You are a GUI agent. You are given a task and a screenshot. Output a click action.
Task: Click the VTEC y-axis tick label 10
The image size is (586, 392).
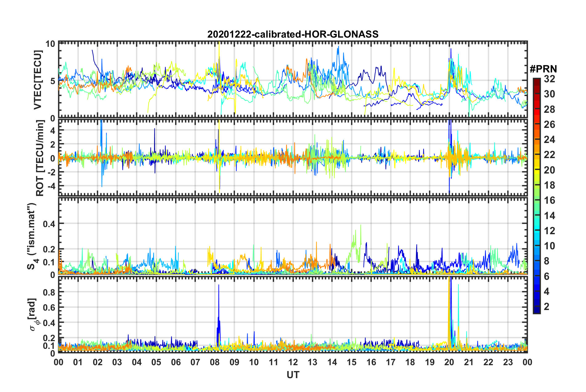tap(51, 44)
